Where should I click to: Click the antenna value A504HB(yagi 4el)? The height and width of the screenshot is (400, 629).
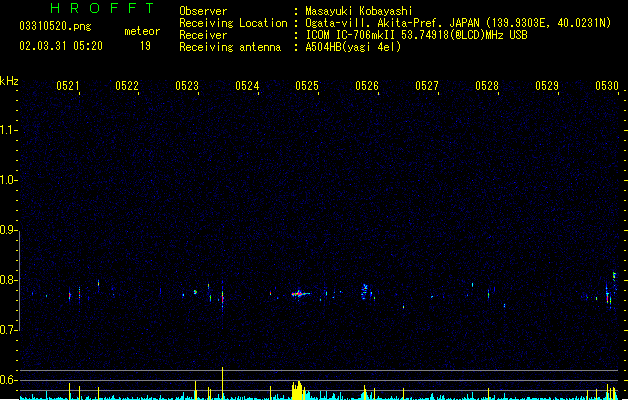pyautogui.click(x=353, y=47)
